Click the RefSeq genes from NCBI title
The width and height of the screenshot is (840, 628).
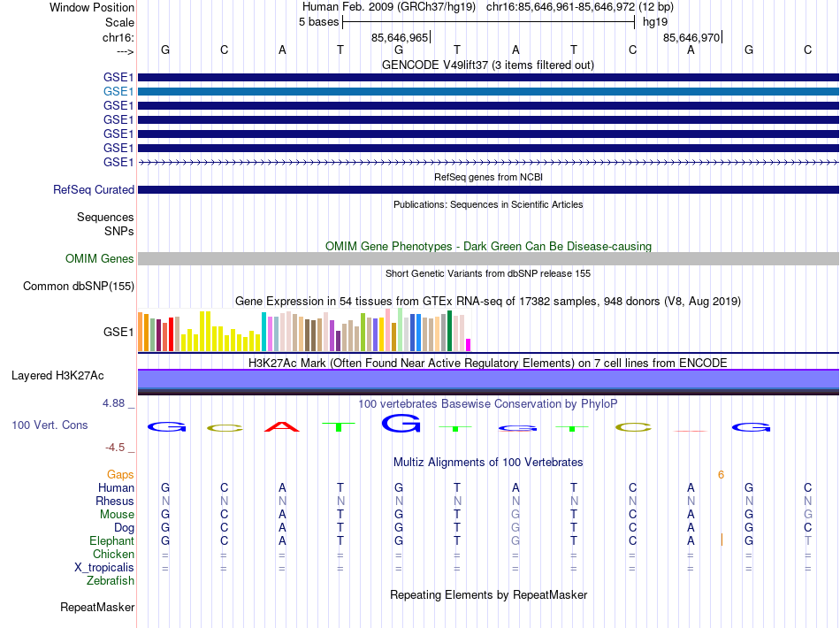click(x=489, y=177)
